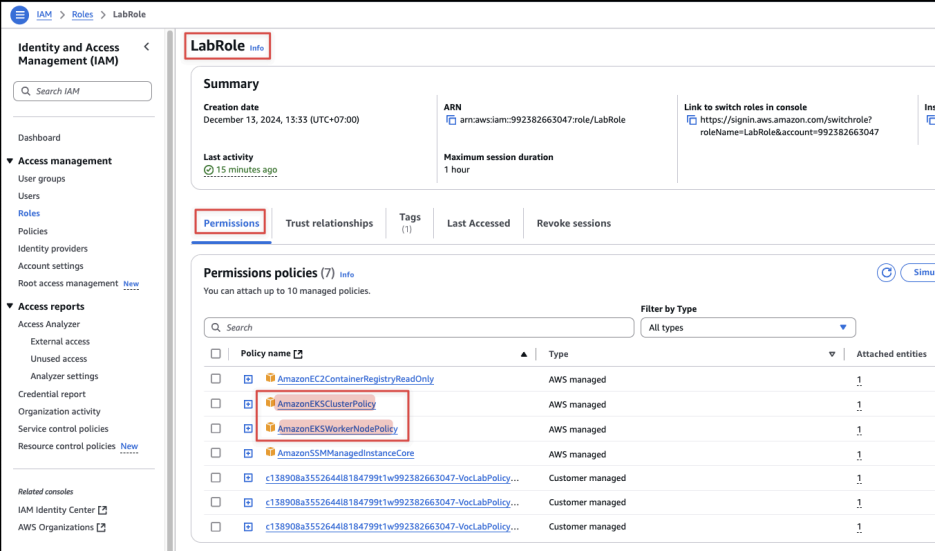
Task: Open Identity providers in the sidebar
Action: [52, 249]
